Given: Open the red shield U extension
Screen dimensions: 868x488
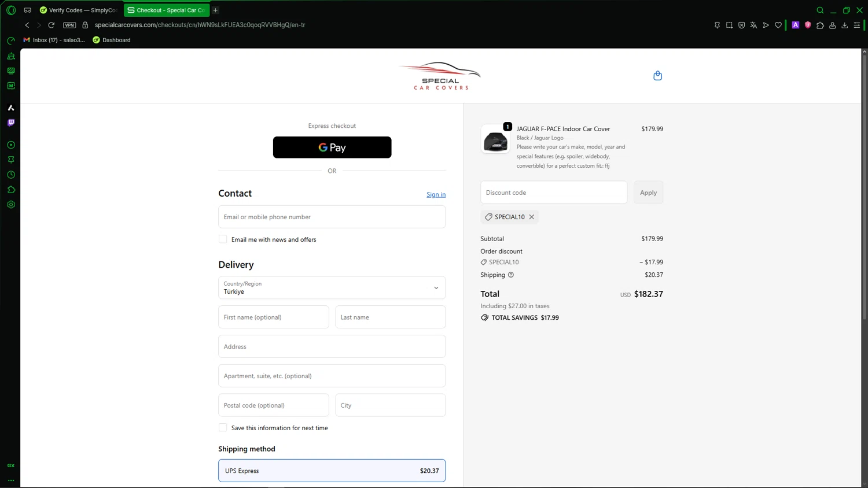Looking at the screenshot, I should 808,25.
